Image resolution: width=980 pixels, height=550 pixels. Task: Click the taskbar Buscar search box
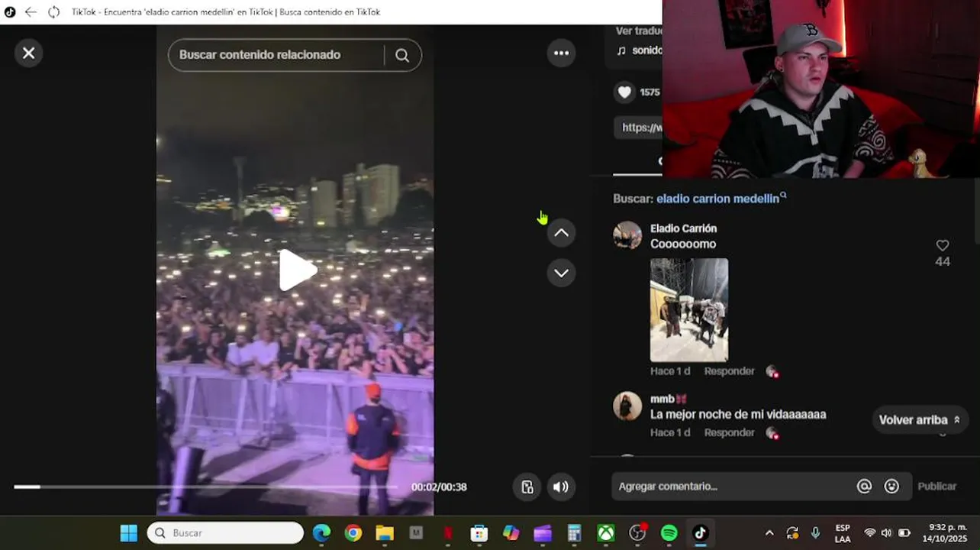point(225,532)
